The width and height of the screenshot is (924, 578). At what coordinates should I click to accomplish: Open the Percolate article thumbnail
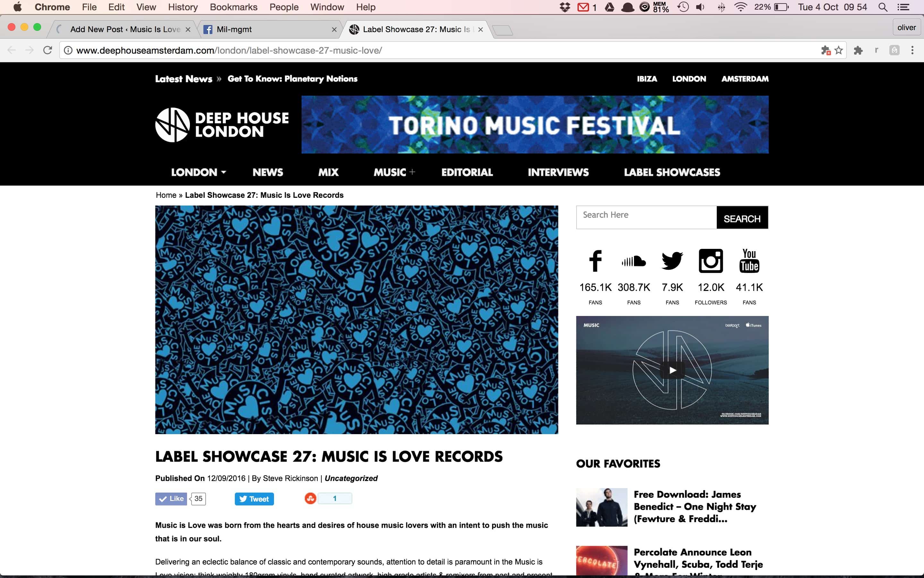602,560
